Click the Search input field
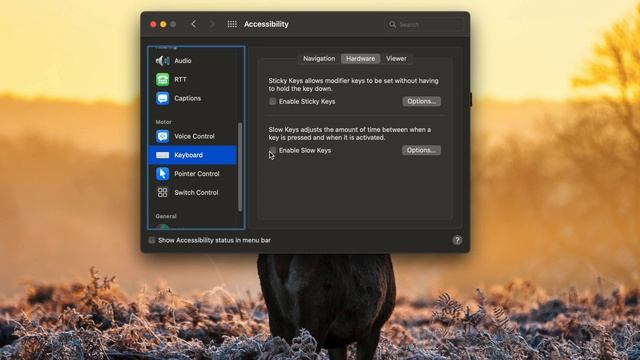 [424, 24]
